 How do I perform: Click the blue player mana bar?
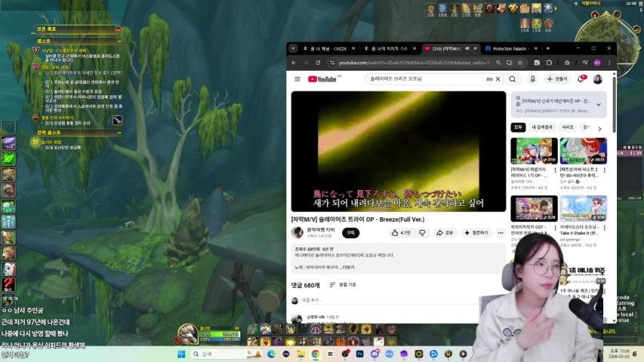pyautogui.click(x=220, y=339)
